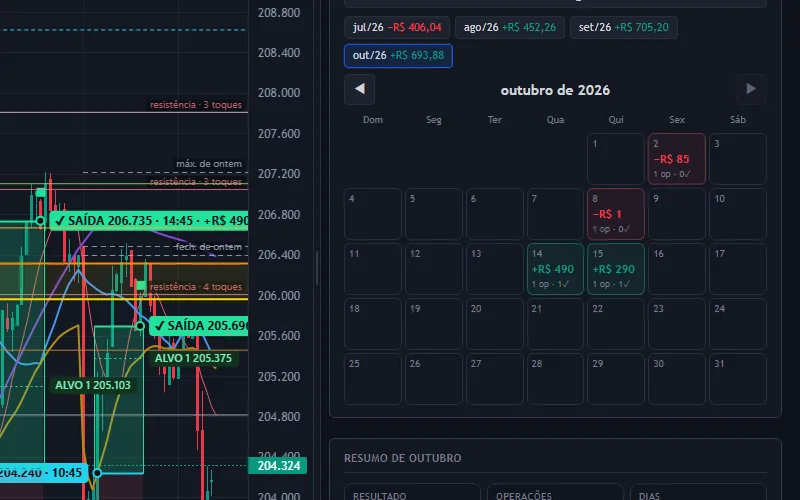Click the Qua weekday column header
This screenshot has height=500, width=800.
[x=555, y=120]
